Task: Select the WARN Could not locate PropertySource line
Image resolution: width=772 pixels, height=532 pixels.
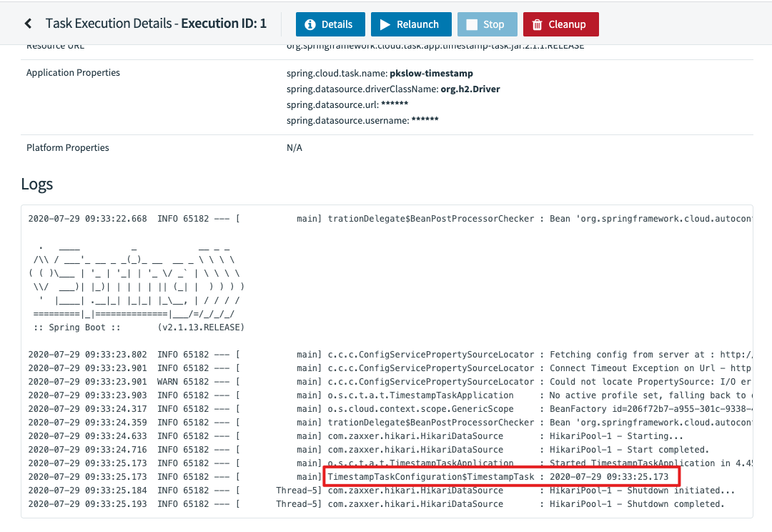Action: [390, 382]
